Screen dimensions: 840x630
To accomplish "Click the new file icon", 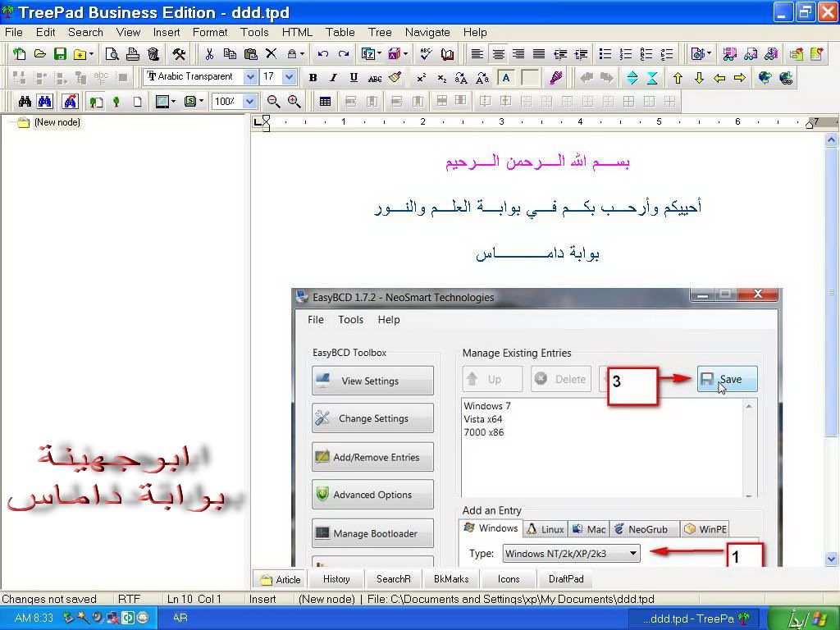I will point(20,53).
